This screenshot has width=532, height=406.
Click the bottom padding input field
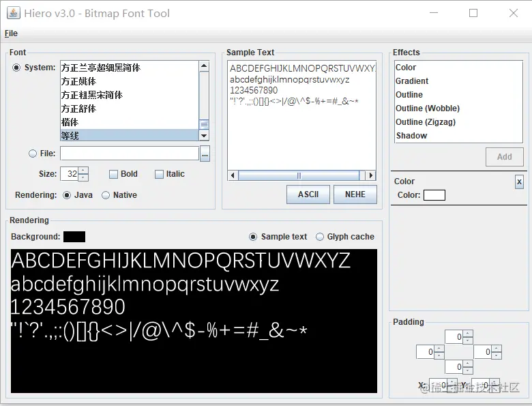tap(454, 366)
